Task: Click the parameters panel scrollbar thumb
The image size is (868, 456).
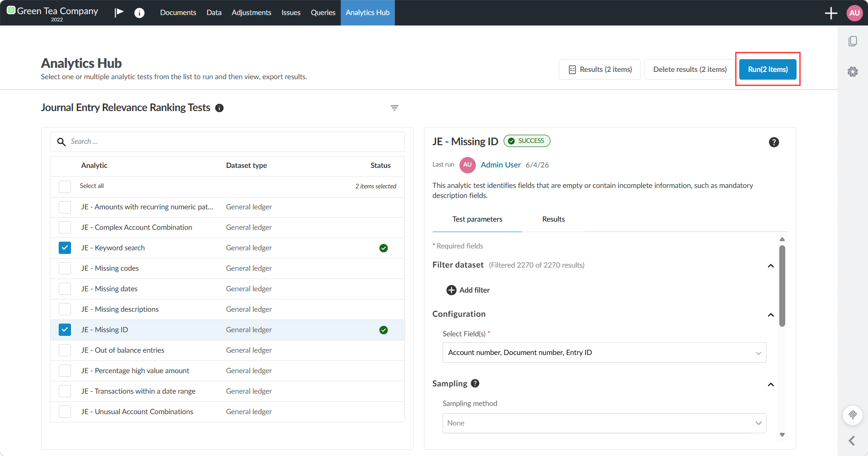Action: click(x=782, y=286)
